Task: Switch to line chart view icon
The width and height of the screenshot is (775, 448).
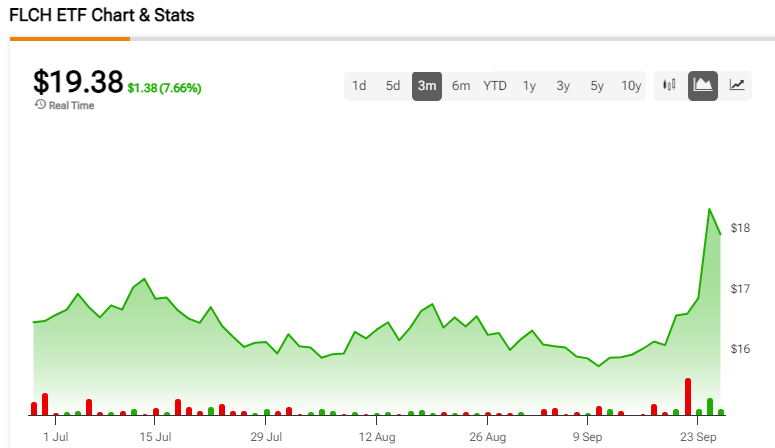Action: pos(737,86)
